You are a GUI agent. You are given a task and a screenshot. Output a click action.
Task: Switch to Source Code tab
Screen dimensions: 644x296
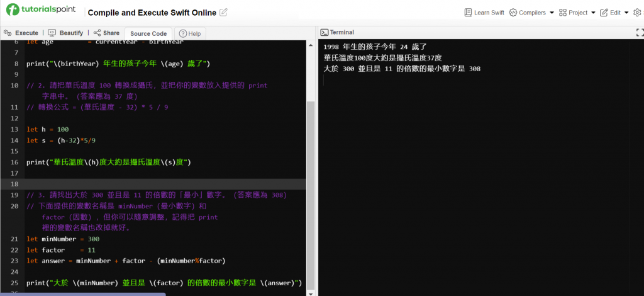click(x=148, y=33)
